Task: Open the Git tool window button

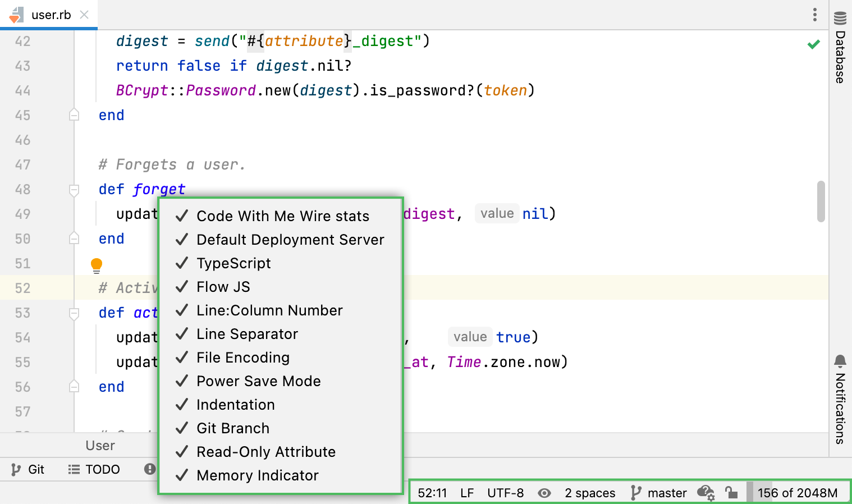Action: [x=28, y=469]
